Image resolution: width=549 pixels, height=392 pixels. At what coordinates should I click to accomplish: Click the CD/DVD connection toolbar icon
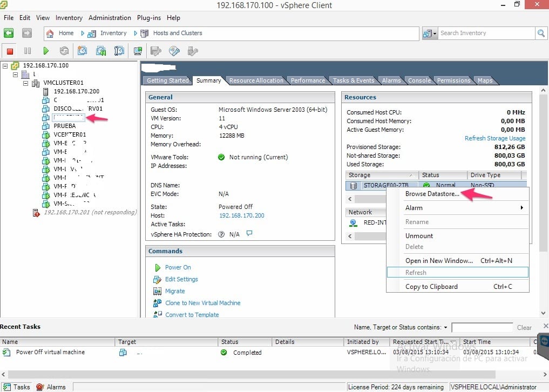[x=174, y=50]
